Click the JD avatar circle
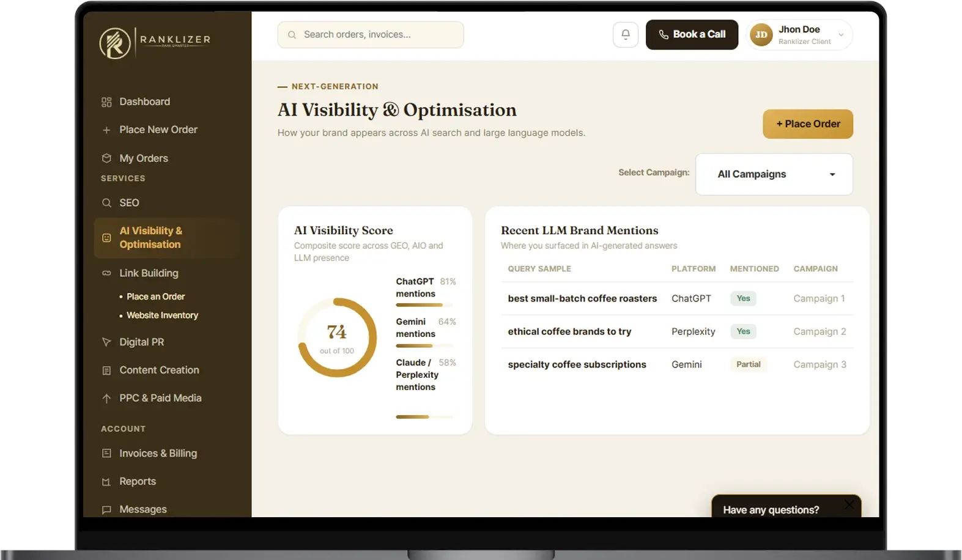Screen dimensions: 962x560 [x=761, y=35]
